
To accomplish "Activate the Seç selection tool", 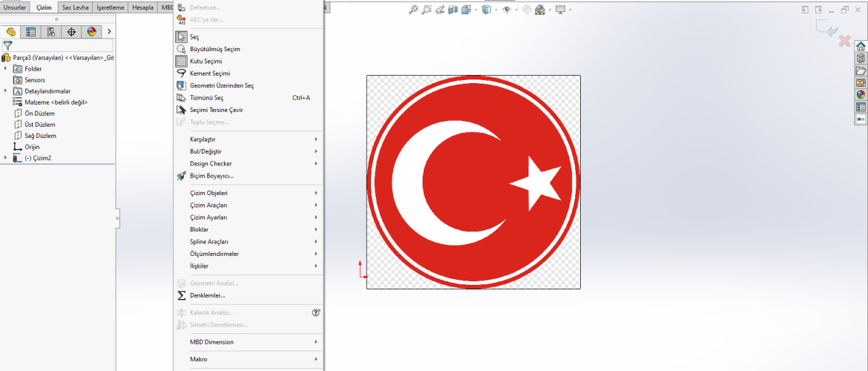I will point(195,37).
